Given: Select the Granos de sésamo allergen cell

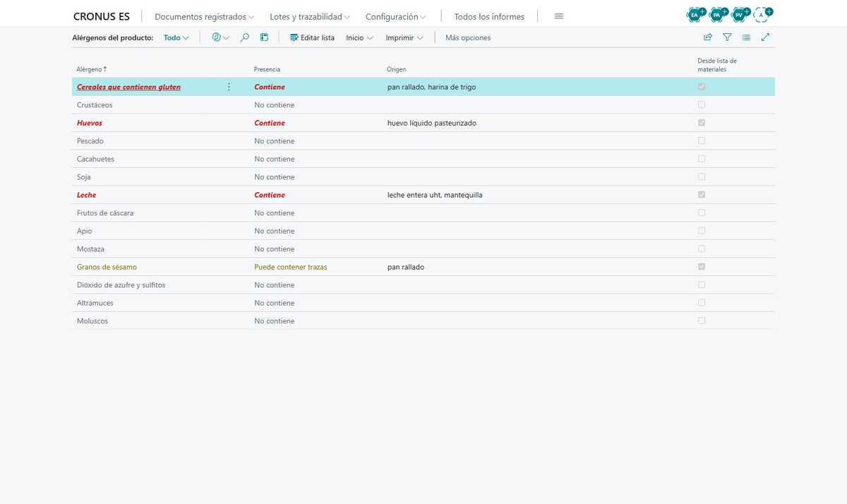Looking at the screenshot, I should point(107,267).
